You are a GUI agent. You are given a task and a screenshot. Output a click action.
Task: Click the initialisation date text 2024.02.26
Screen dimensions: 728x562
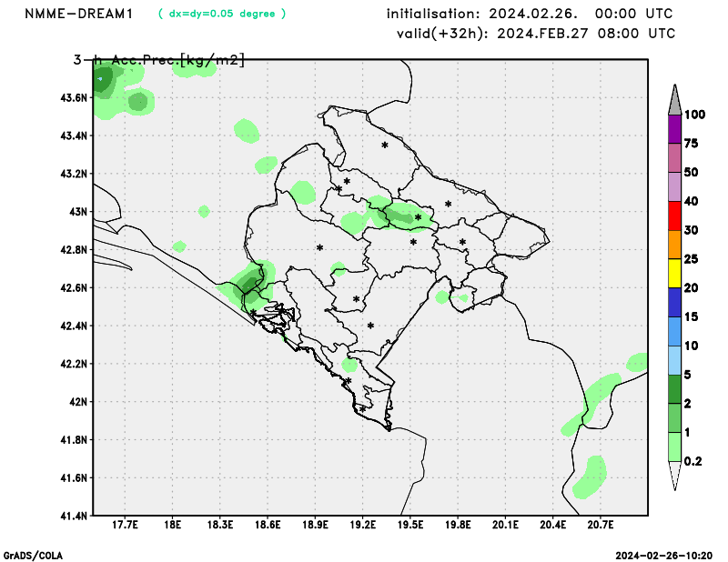point(533,14)
